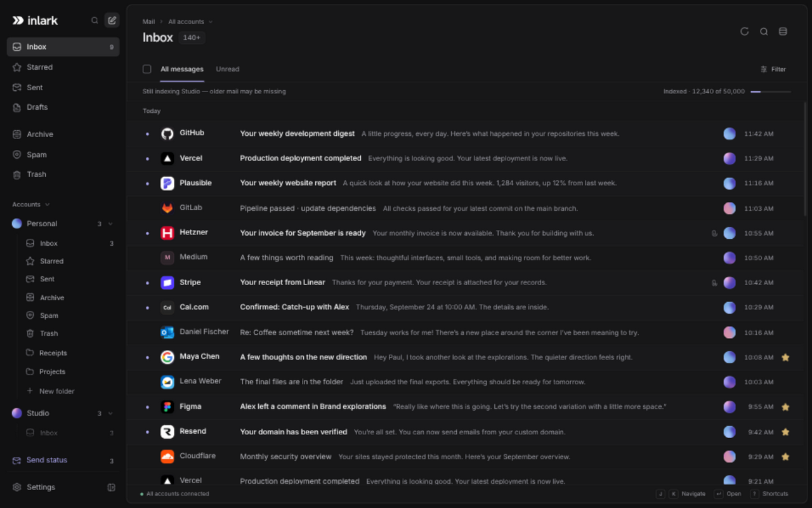Image resolution: width=812 pixels, height=508 pixels.
Task: Select the All messages tab
Action: click(x=182, y=69)
